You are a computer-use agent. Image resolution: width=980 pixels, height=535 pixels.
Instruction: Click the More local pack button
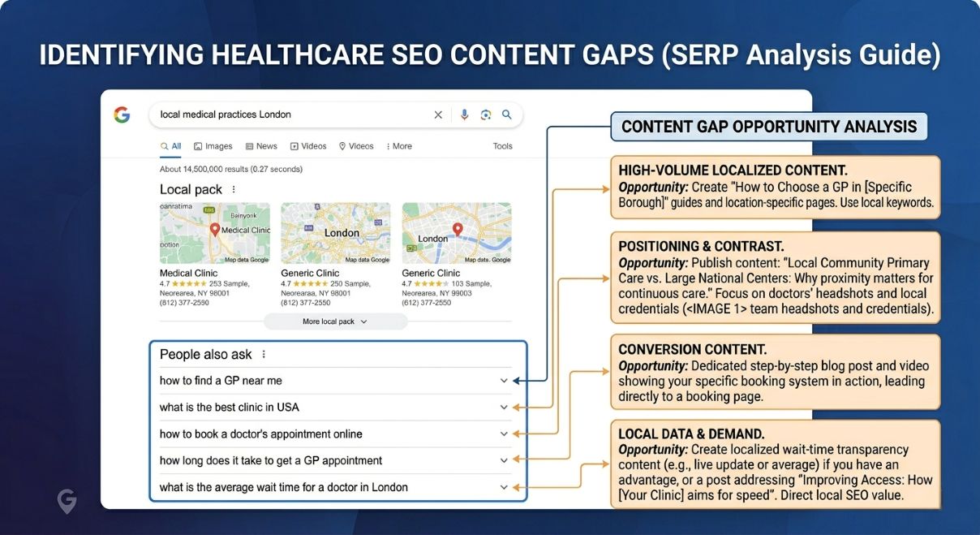tap(336, 321)
